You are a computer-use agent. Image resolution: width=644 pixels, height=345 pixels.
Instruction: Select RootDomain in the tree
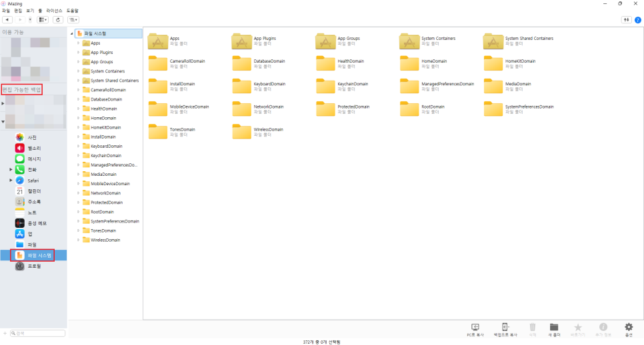(x=102, y=212)
